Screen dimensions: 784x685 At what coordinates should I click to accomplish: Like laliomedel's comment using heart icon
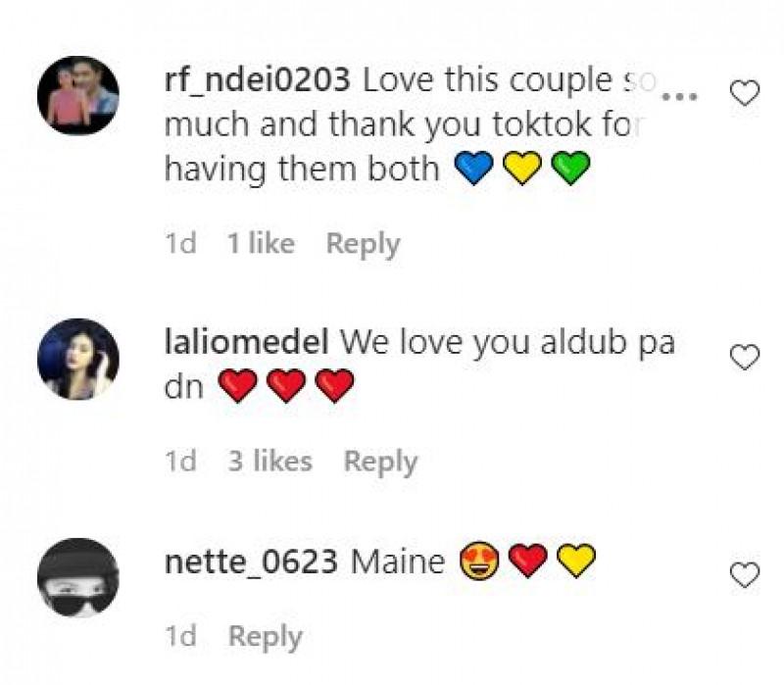click(x=745, y=357)
